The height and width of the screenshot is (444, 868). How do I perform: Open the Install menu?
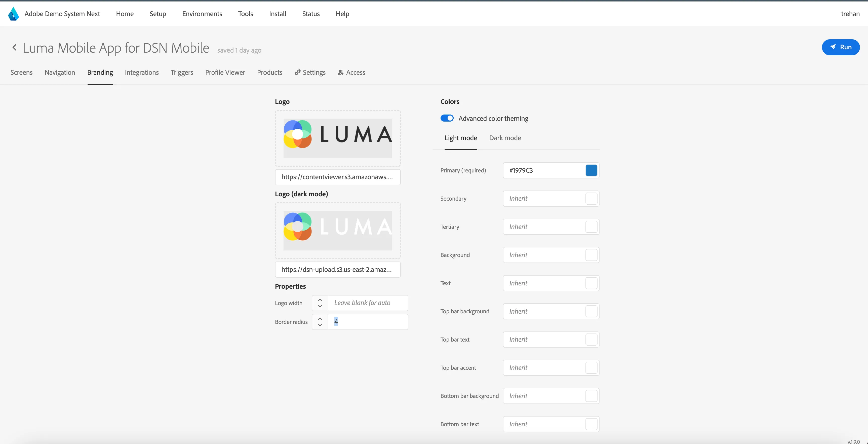(x=278, y=14)
